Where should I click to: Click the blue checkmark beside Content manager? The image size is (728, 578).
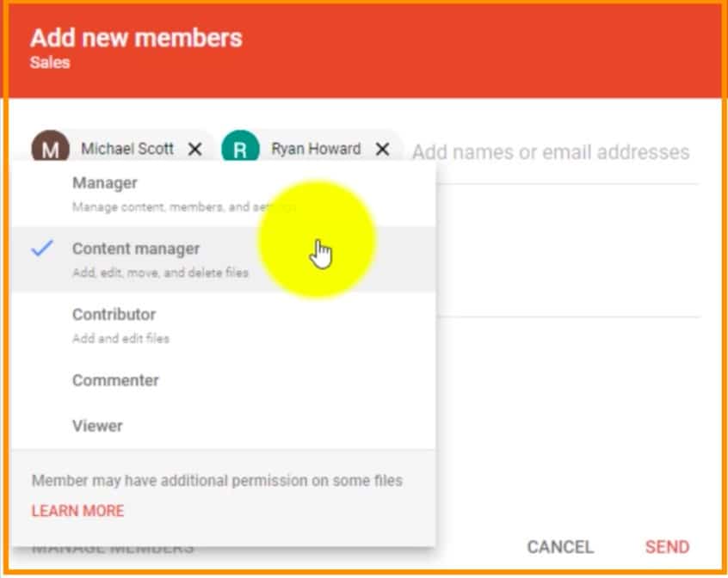pyautogui.click(x=41, y=249)
